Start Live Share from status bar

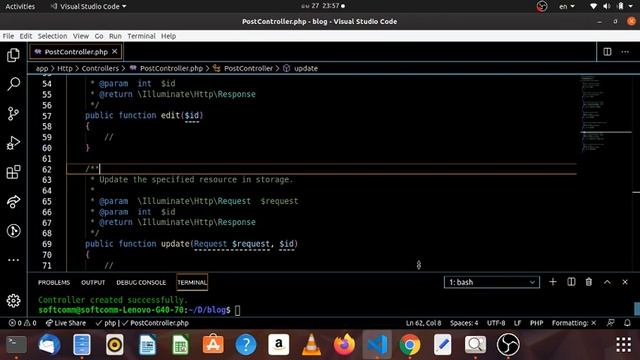click(66, 323)
